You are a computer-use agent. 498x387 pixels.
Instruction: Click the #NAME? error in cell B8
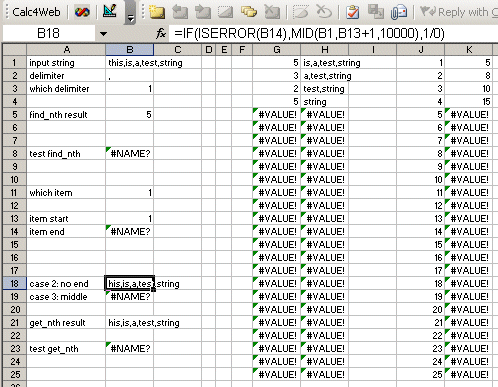(130, 154)
